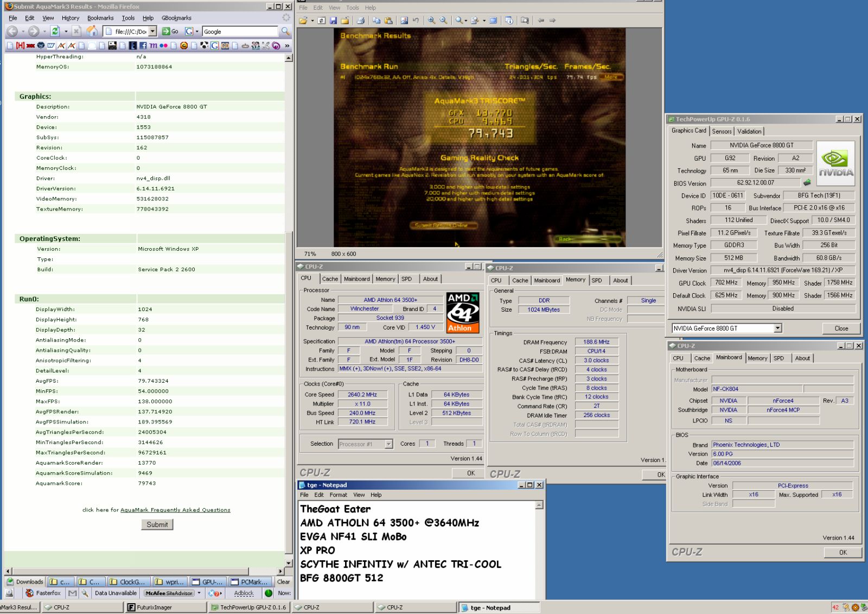
Task: Switch to TechPowerUp GPU-Z taskbar button
Action: point(248,607)
